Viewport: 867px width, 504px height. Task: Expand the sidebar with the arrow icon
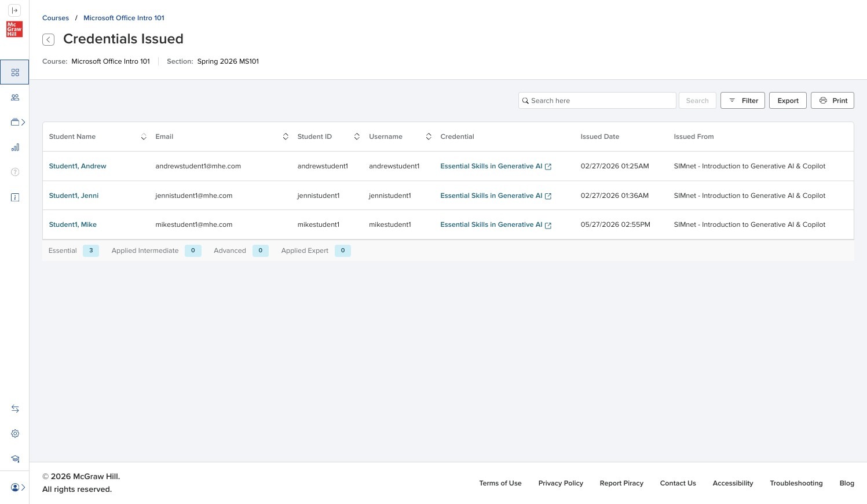(x=15, y=10)
